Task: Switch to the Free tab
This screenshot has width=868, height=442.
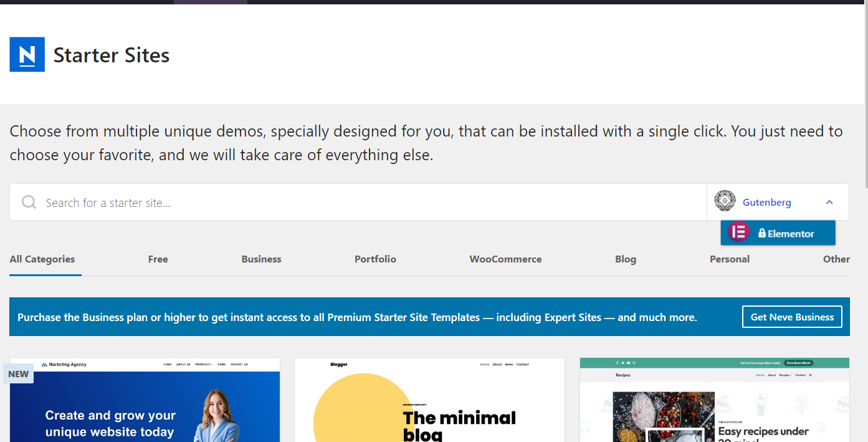Action: pyautogui.click(x=158, y=259)
